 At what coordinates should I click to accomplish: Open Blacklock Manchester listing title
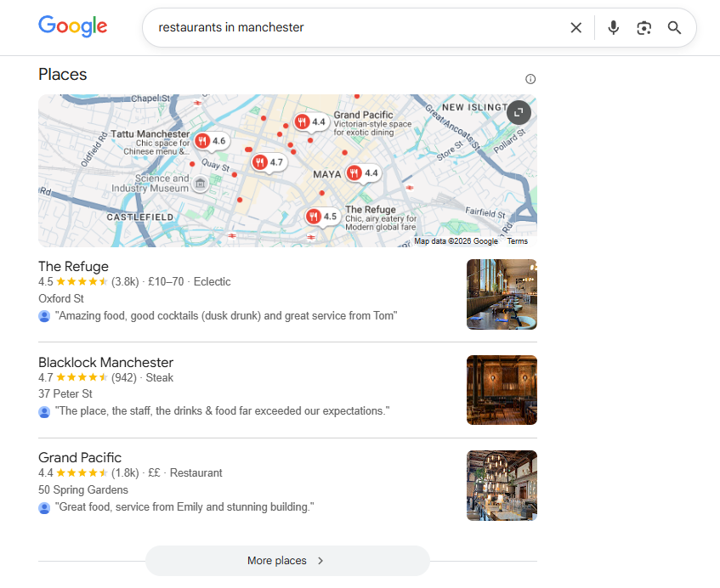point(105,362)
